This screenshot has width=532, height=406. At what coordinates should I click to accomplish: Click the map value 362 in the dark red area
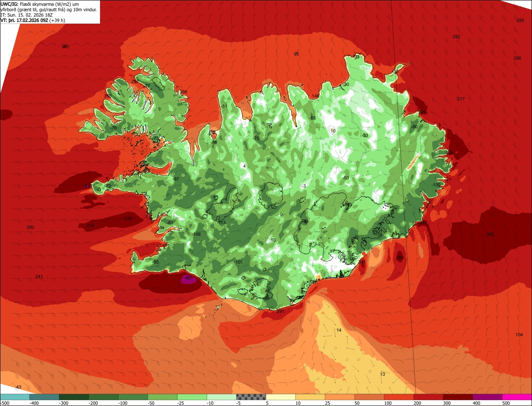coord(490,234)
